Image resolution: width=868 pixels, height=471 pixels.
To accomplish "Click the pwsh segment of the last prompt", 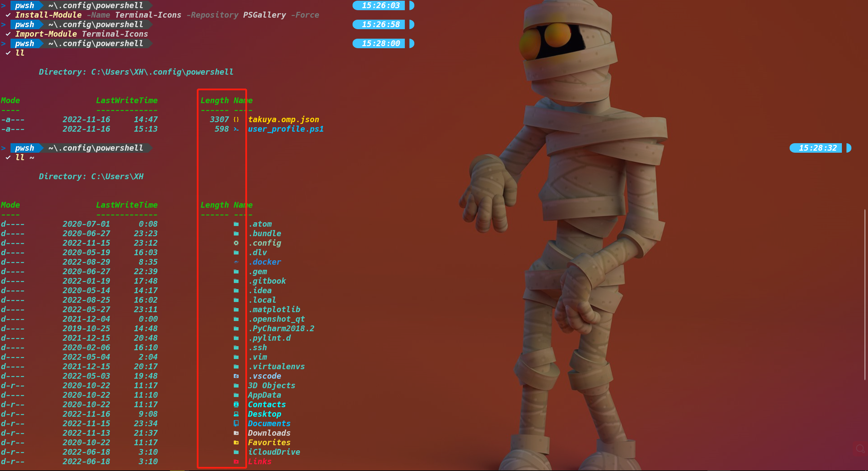I will (24, 148).
